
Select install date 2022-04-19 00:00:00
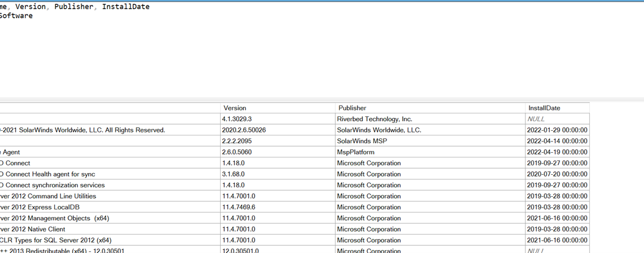click(x=557, y=152)
